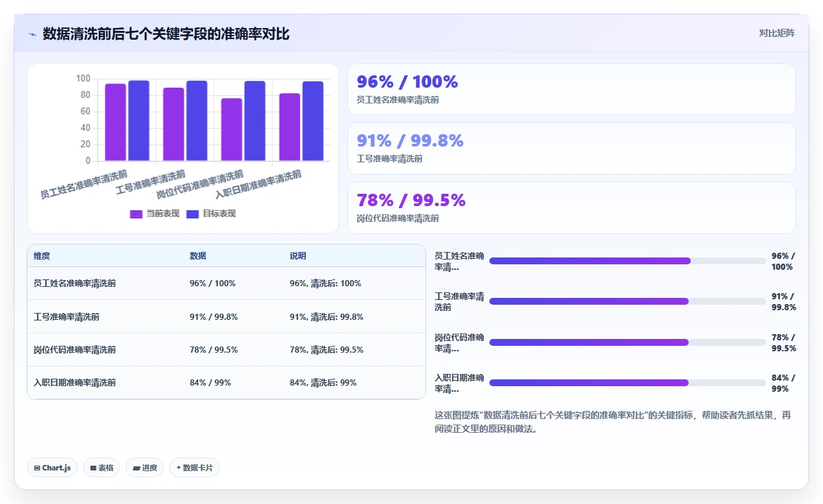Click the purple 当前表现 bar for 岗位代码准确率清洗前
Image resolution: width=823 pixels, height=504 pixels.
coord(232,130)
